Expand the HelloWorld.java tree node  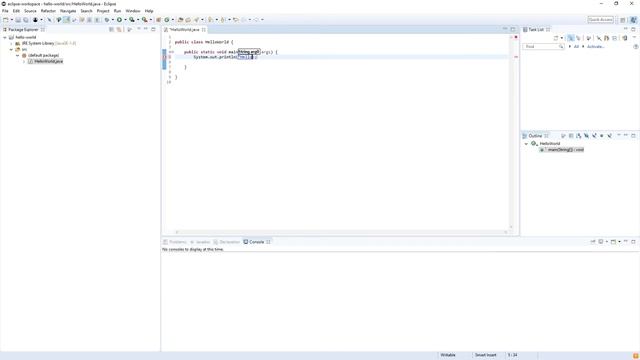pyautogui.click(x=24, y=61)
